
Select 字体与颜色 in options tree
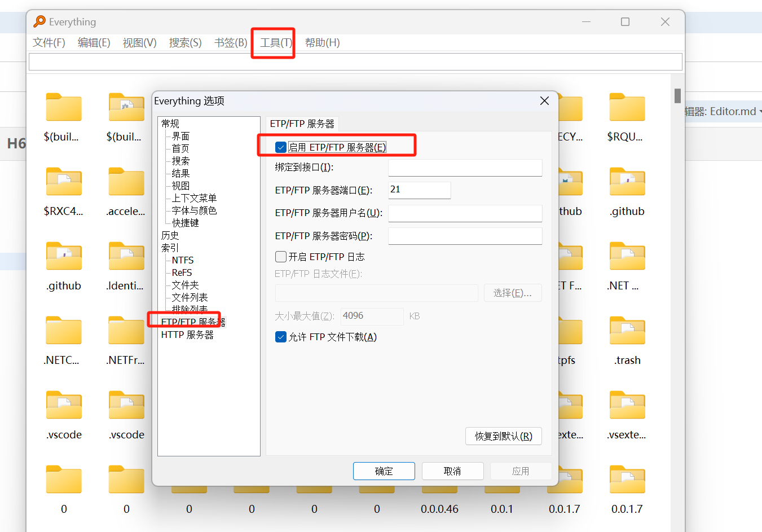pos(194,210)
